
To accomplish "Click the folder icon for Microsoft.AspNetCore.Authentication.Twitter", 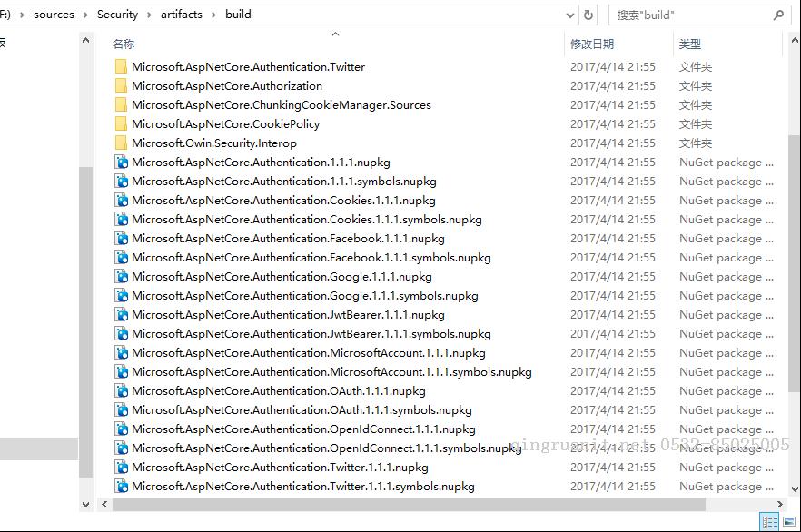I will click(x=122, y=67).
